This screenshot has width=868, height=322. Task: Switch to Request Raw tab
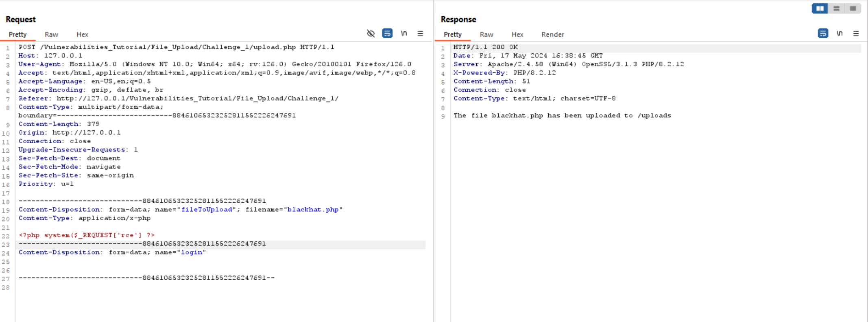coord(51,35)
